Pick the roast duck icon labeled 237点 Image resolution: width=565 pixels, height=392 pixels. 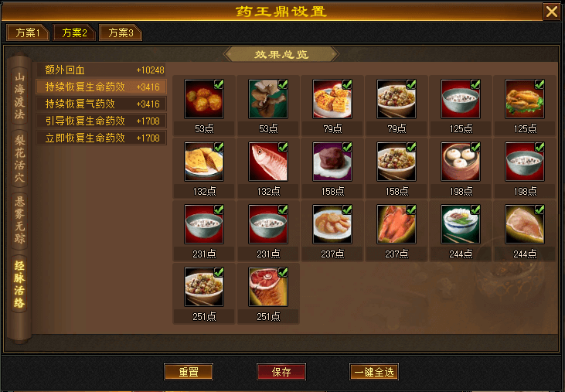pyautogui.click(x=397, y=224)
